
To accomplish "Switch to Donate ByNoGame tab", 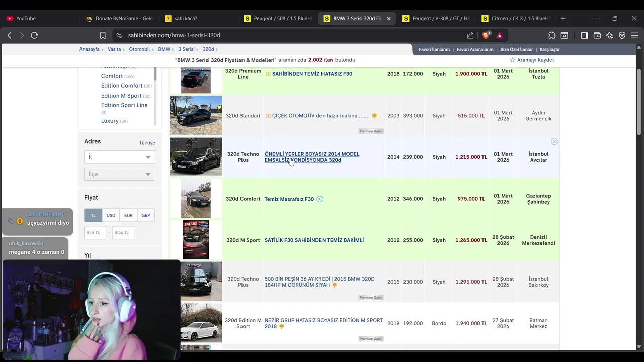I will [119, 18].
